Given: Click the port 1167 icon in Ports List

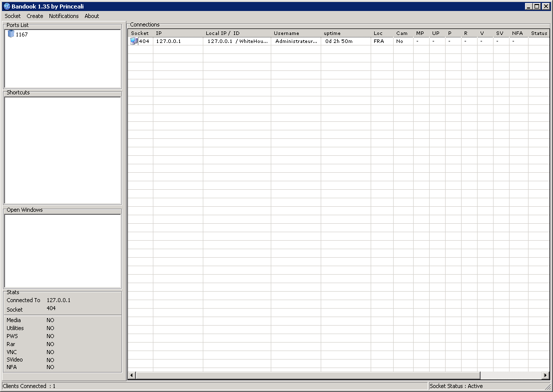Looking at the screenshot, I should [11, 34].
